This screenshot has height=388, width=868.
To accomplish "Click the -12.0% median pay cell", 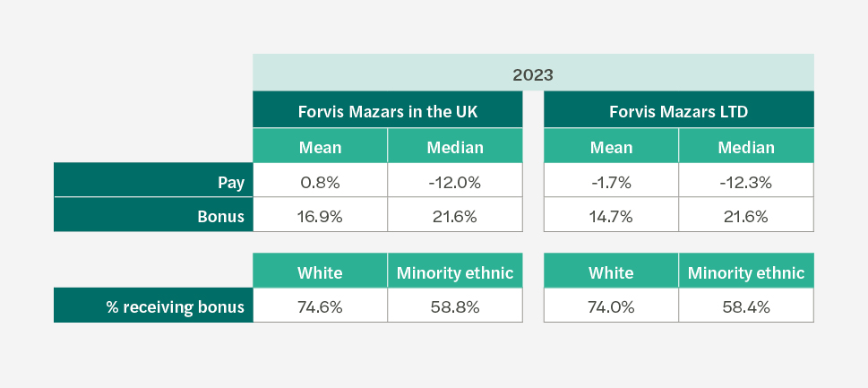I will coord(455,182).
